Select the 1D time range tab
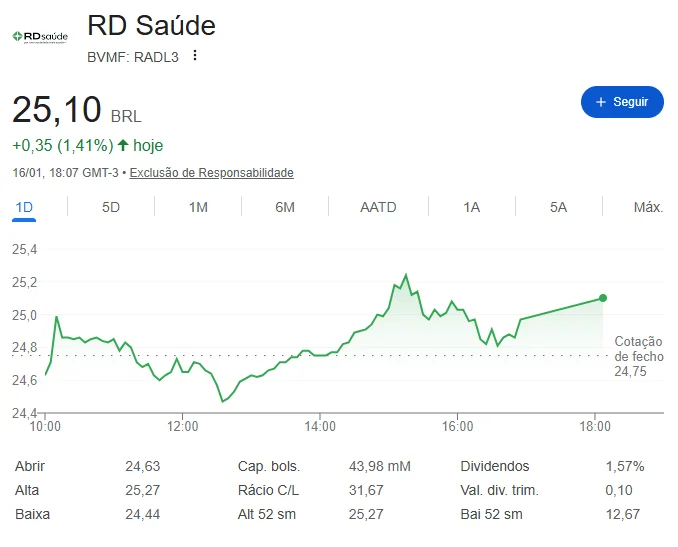This screenshot has width=678, height=547. pyautogui.click(x=24, y=208)
